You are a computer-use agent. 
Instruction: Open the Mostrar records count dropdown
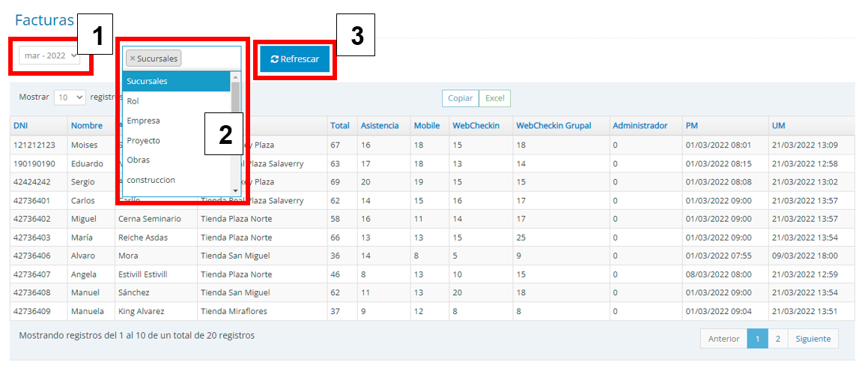[71, 97]
